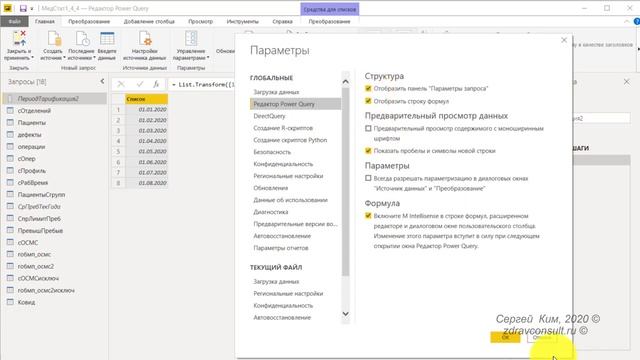Open the Безопасность settings category
Viewport: 640px width, 360px height.
pyautogui.click(x=272, y=152)
